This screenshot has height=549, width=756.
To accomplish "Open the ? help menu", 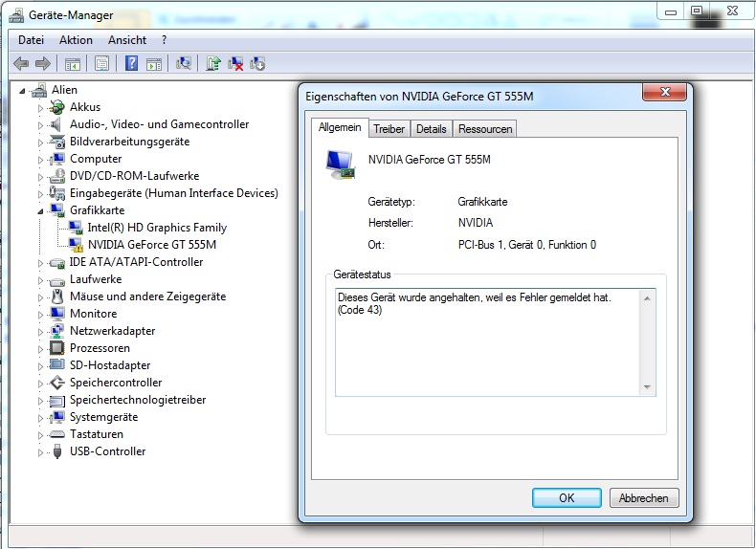I will click(x=164, y=40).
